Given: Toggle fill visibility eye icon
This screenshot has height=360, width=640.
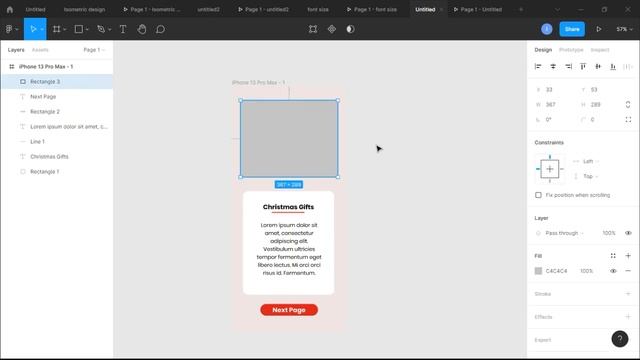Looking at the screenshot, I should (613, 271).
